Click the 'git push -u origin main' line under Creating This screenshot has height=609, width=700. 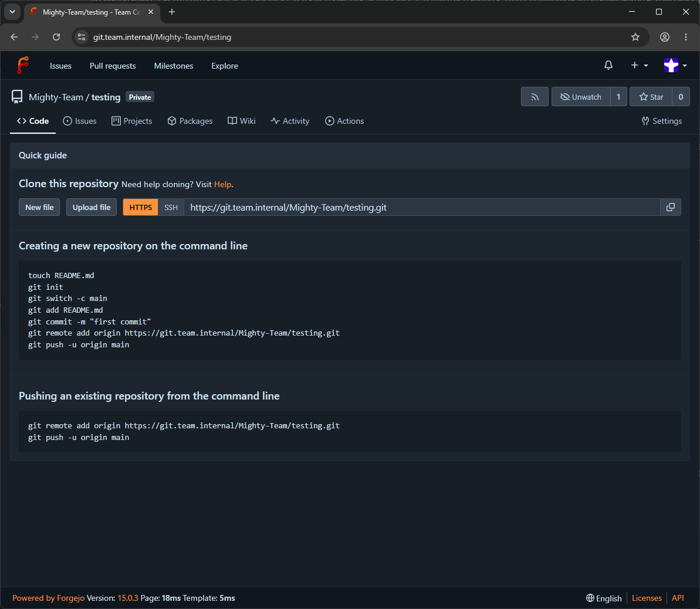click(x=79, y=344)
